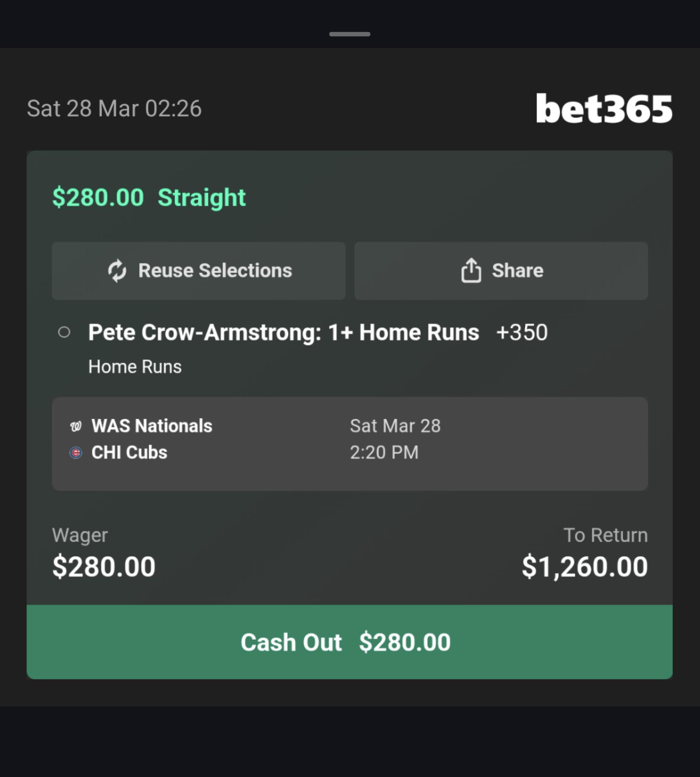This screenshot has width=700, height=777.
Task: Click the $1,260.00 To Return amount
Action: click(x=584, y=567)
